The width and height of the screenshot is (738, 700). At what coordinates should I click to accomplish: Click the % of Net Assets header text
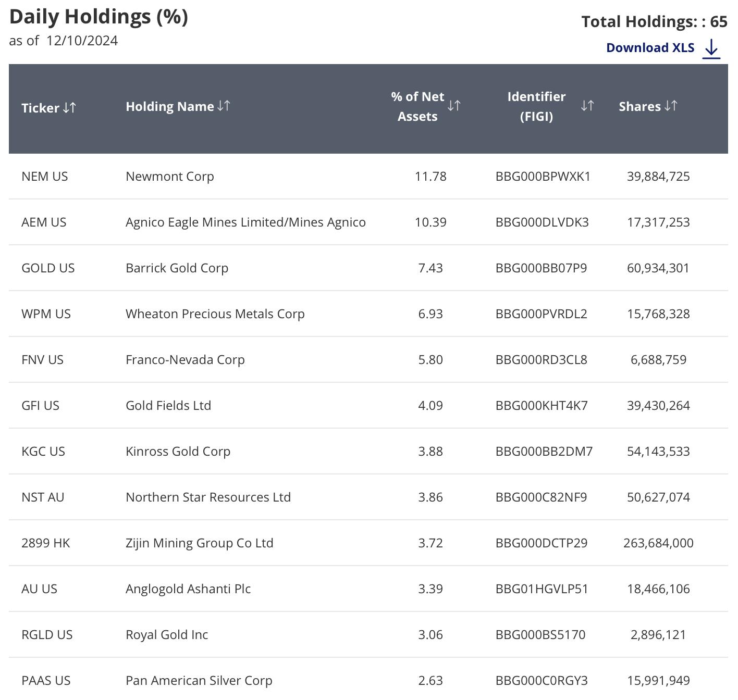417,106
